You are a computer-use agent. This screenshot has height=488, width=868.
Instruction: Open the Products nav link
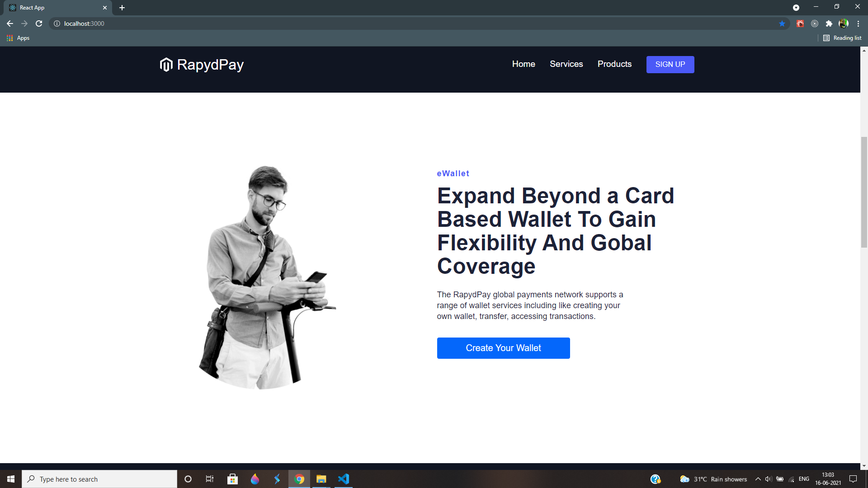(x=614, y=64)
